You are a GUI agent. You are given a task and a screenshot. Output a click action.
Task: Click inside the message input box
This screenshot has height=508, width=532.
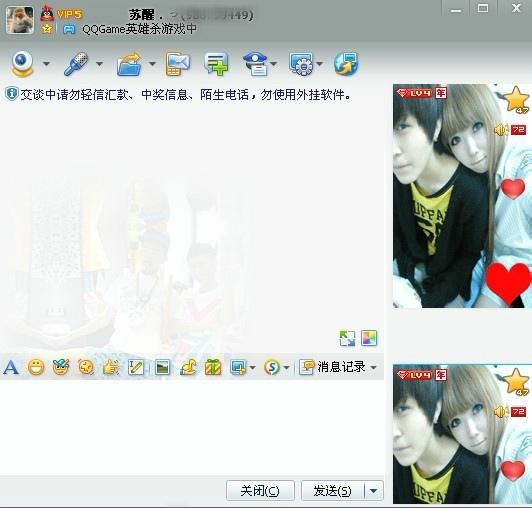(192, 428)
